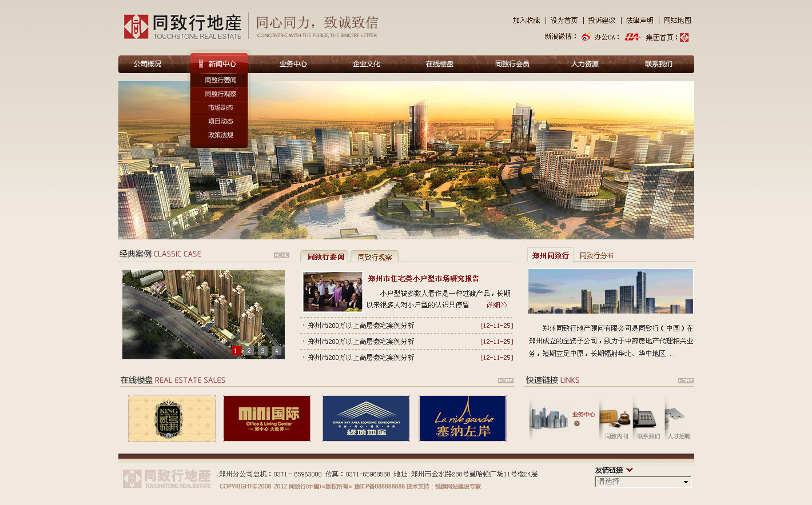Click the 技术支持 锐旗网站建设专家 footer link
Viewport: 812px width, 505px height.
click(x=444, y=487)
